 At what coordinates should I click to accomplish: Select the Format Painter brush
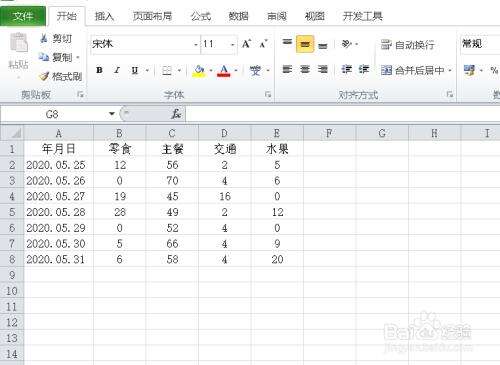coord(44,76)
